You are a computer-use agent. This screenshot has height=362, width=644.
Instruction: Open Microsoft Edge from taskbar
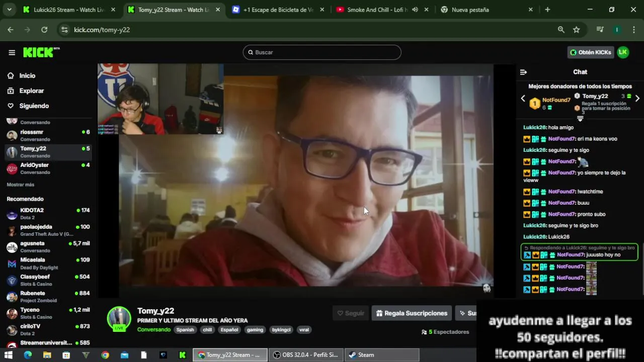point(28,355)
